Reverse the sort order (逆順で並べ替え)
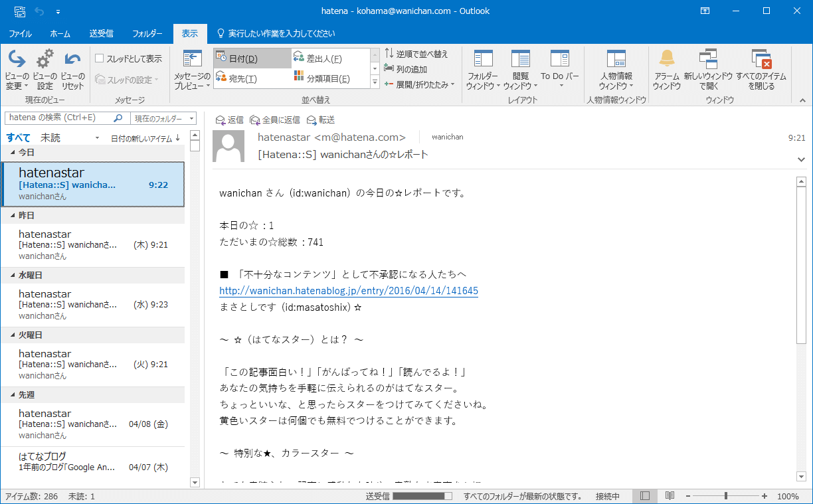This screenshot has width=813, height=504. 416,54
